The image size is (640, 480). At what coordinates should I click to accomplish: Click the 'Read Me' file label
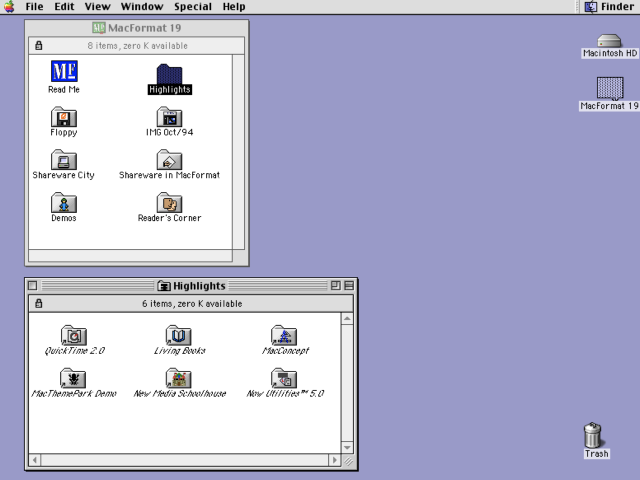point(64,89)
